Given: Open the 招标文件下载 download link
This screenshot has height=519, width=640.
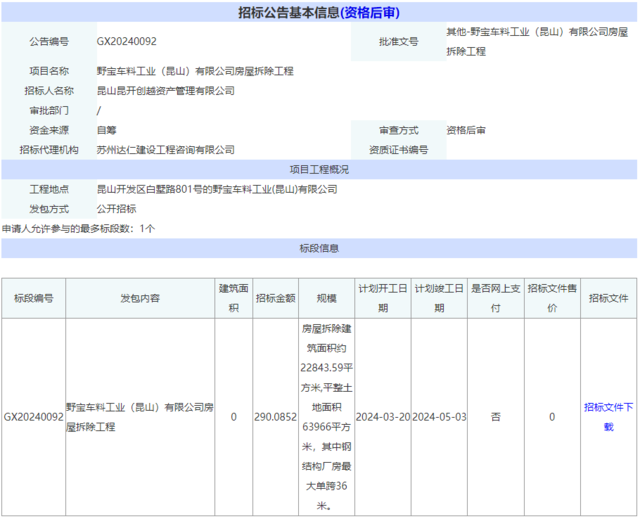Looking at the screenshot, I should (608, 416).
